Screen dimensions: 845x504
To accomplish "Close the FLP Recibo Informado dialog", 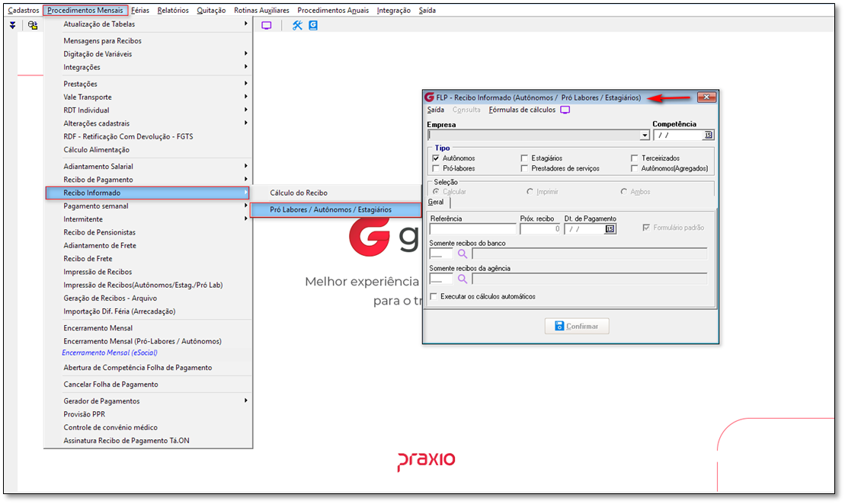I will pos(706,97).
